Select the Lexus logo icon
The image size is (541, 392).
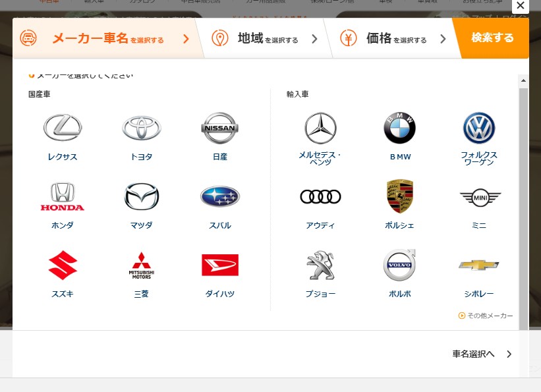[63, 128]
